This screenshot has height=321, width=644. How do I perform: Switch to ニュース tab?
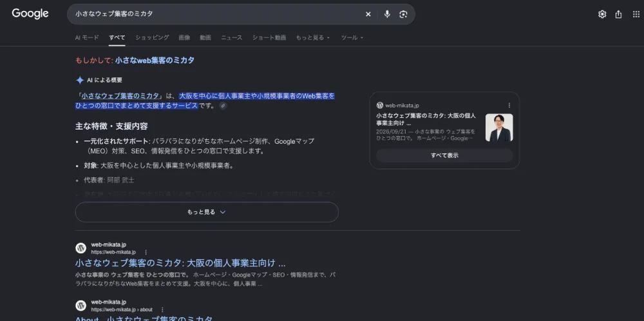click(232, 37)
